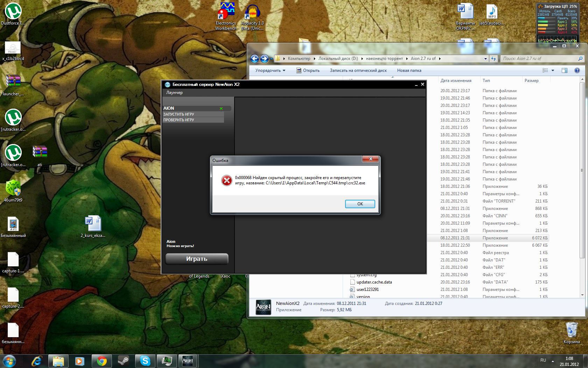The height and width of the screenshot is (368, 588).
Task: Open Варианты ОКР№2 Word document
Action: click(465, 16)
